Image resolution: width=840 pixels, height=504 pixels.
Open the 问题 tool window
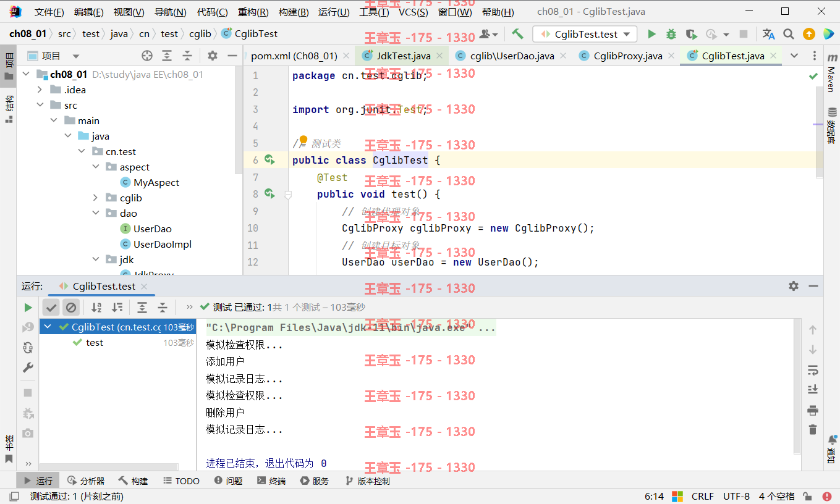pyautogui.click(x=228, y=481)
